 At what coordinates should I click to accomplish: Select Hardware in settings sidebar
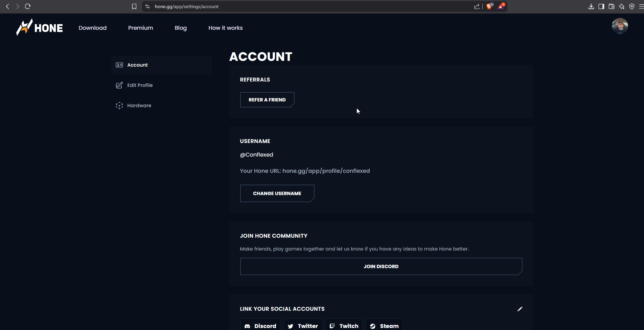(x=162, y=105)
